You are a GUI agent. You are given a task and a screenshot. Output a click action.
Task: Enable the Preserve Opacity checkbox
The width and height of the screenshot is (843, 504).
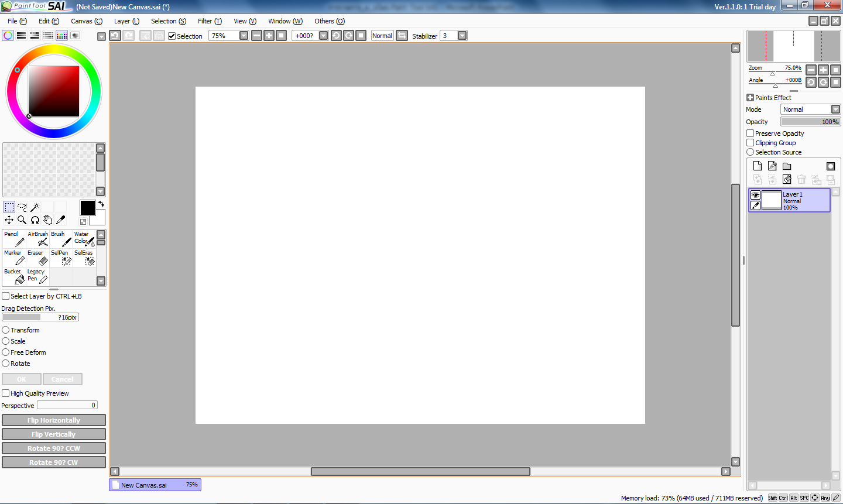tap(751, 133)
